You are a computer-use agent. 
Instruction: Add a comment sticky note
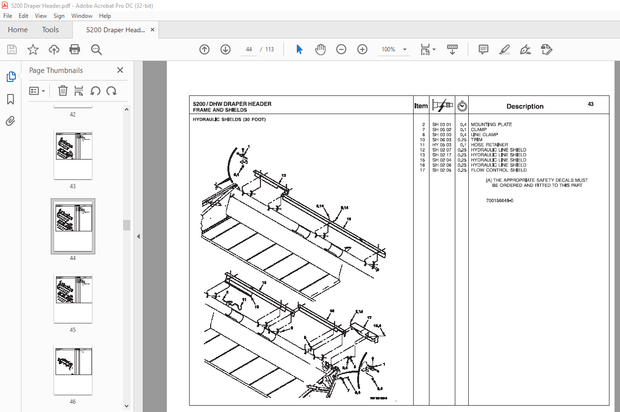point(483,49)
